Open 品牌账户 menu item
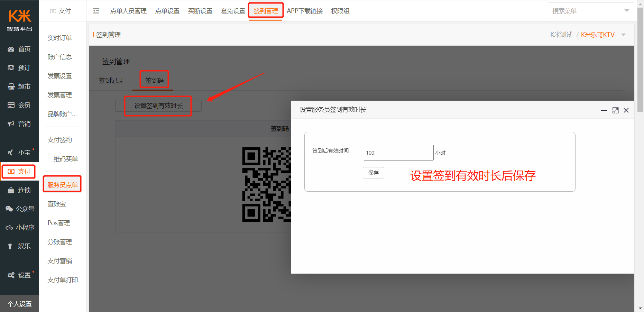Viewport: 644px width, 312px height. 62,114
